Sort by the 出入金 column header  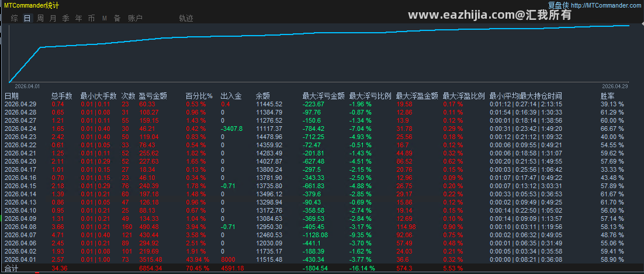click(x=231, y=96)
